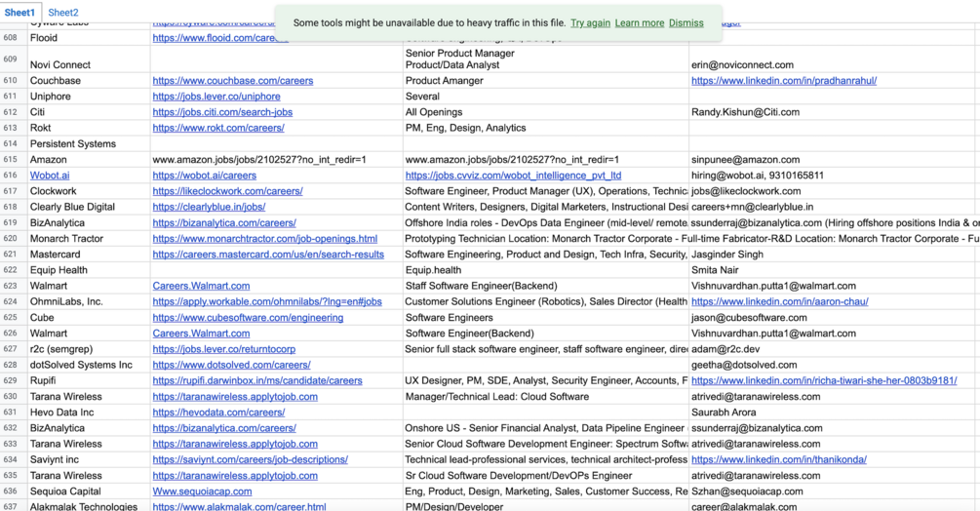Open the Couchbase careers link
The image size is (980, 511).
(232, 81)
